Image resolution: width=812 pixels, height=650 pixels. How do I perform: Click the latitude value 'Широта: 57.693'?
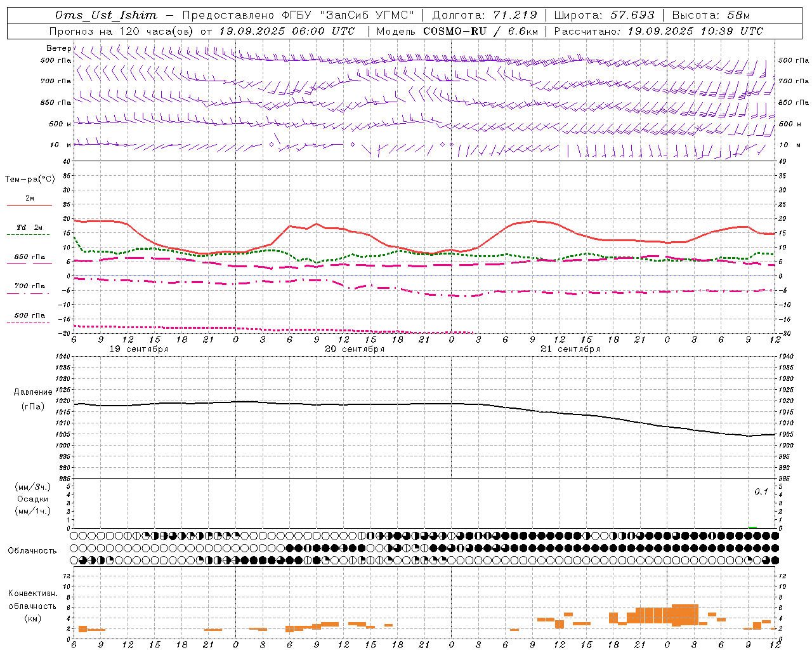(604, 15)
